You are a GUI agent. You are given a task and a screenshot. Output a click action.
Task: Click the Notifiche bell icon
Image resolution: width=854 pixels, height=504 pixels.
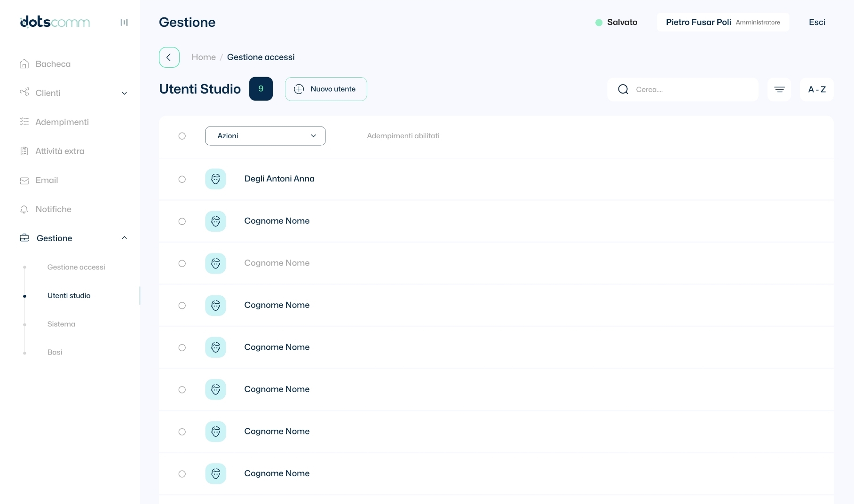[24, 210]
